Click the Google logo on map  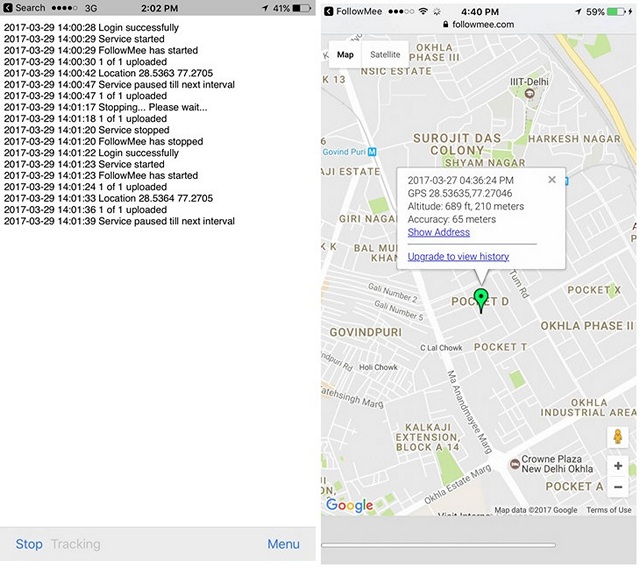(x=349, y=505)
